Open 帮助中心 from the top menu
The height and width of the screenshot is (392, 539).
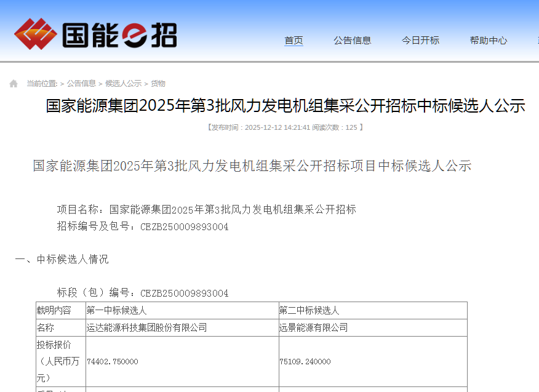click(x=489, y=41)
